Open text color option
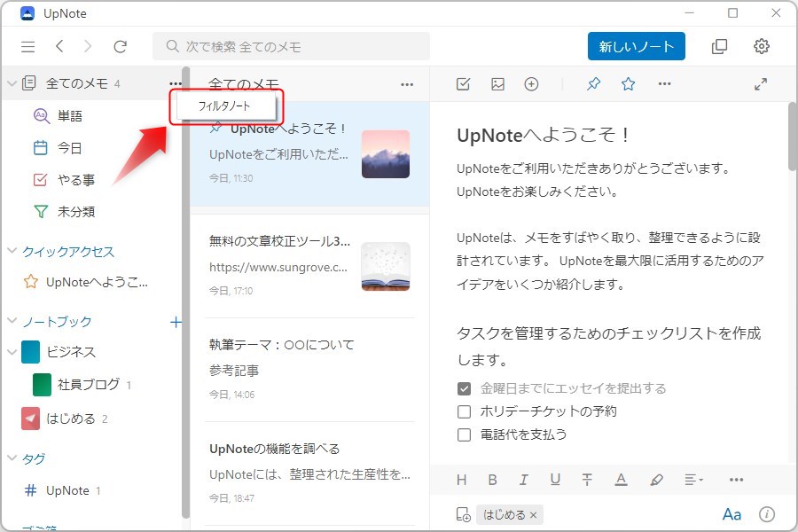Viewport: 798px width, 532px height. 621,480
